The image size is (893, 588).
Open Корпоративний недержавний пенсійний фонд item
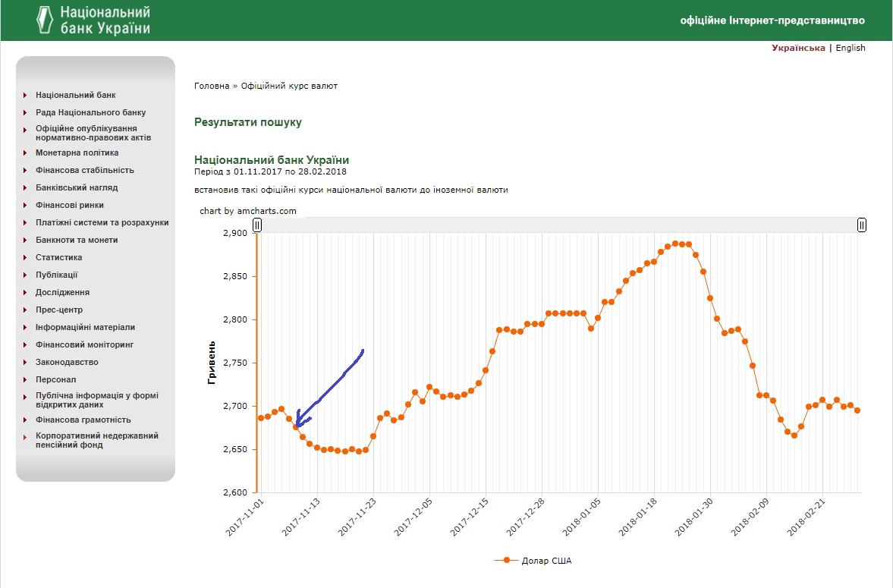[97, 440]
